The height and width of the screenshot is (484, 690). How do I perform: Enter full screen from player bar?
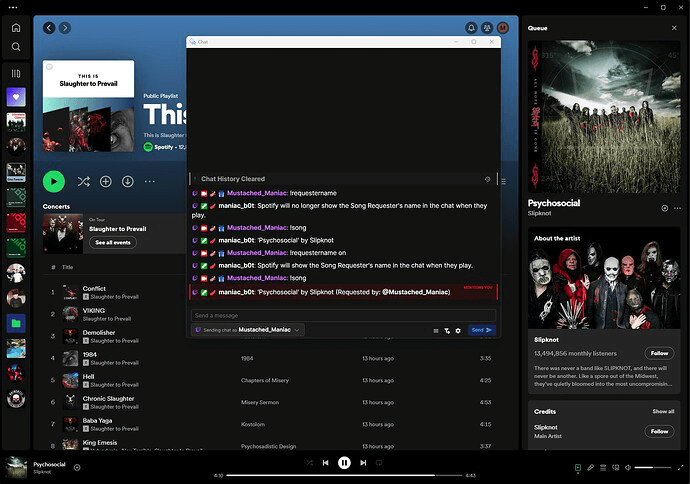click(680, 468)
